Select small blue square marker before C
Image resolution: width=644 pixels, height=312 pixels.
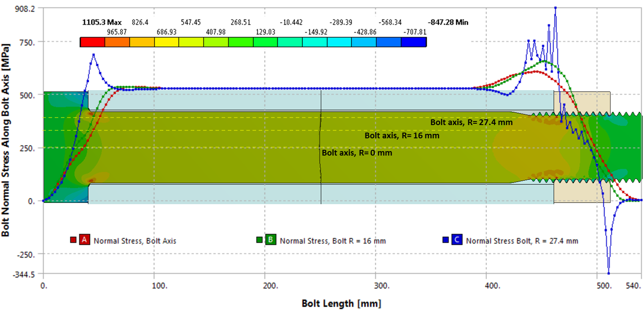click(x=445, y=240)
